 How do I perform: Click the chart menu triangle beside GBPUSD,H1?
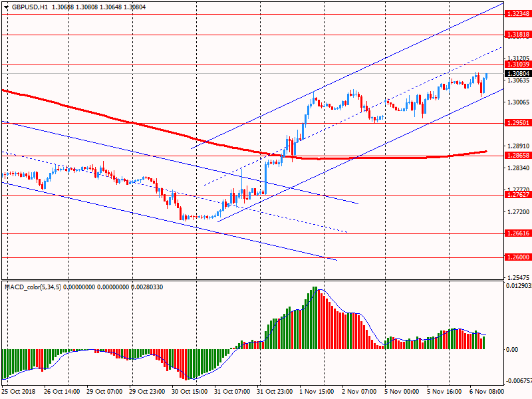6,7
